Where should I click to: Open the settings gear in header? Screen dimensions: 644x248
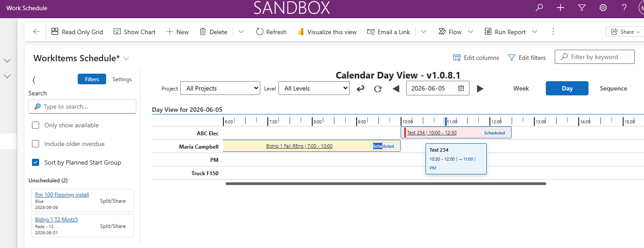click(x=603, y=8)
